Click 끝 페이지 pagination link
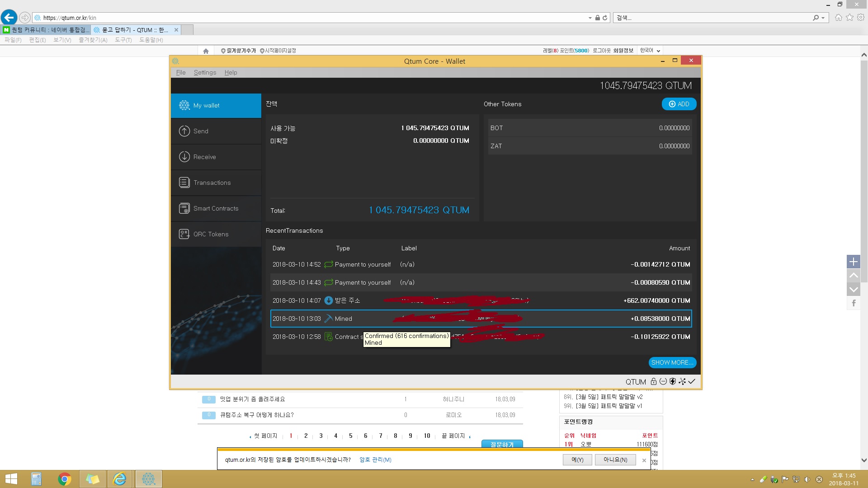868x488 pixels. (x=453, y=436)
